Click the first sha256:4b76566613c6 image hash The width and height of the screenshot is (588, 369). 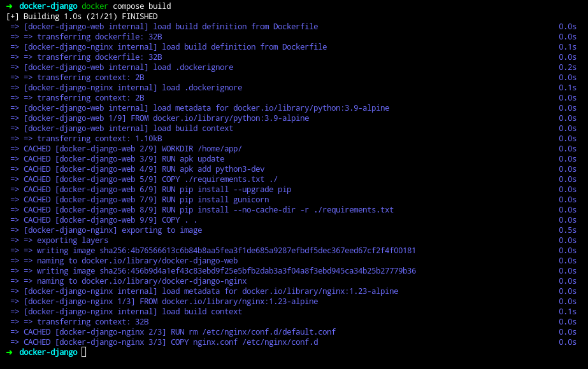[257, 251]
